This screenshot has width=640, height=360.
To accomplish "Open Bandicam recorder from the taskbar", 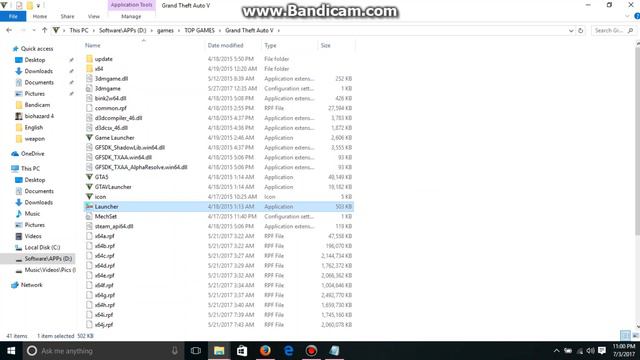I will click(311, 351).
